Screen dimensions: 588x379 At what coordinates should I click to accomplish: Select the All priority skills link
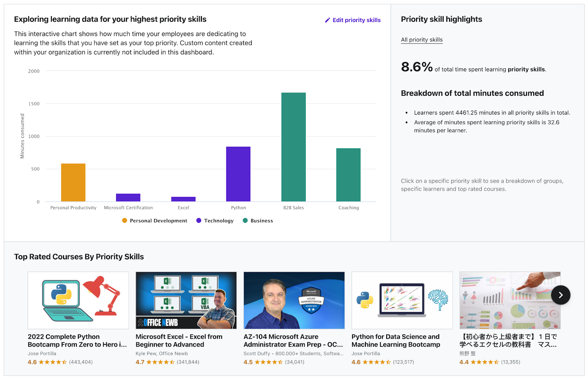(422, 40)
